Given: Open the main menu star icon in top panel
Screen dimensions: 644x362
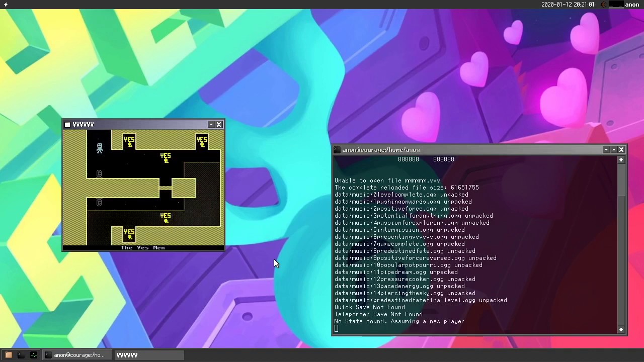Looking at the screenshot, I should (x=6, y=5).
